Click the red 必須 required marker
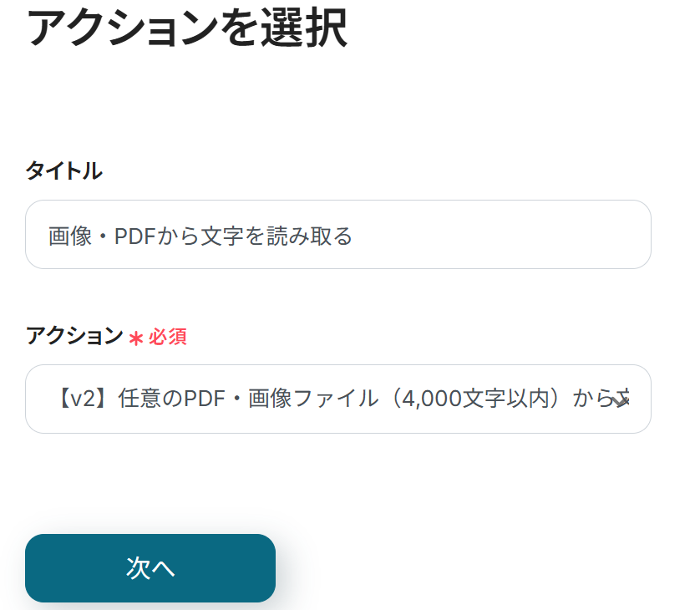The image size is (700, 610). [x=168, y=338]
